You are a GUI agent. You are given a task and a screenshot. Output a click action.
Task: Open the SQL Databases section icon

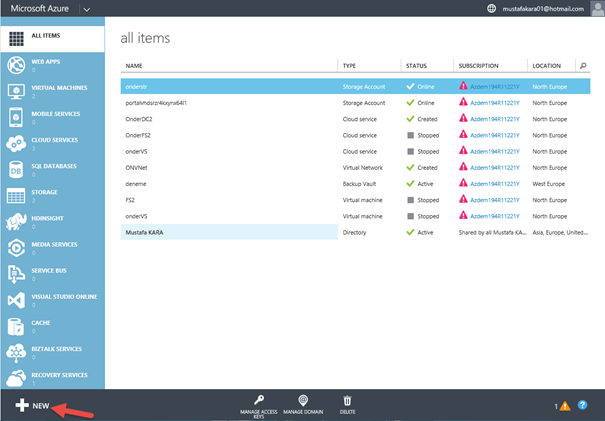pyautogui.click(x=16, y=170)
